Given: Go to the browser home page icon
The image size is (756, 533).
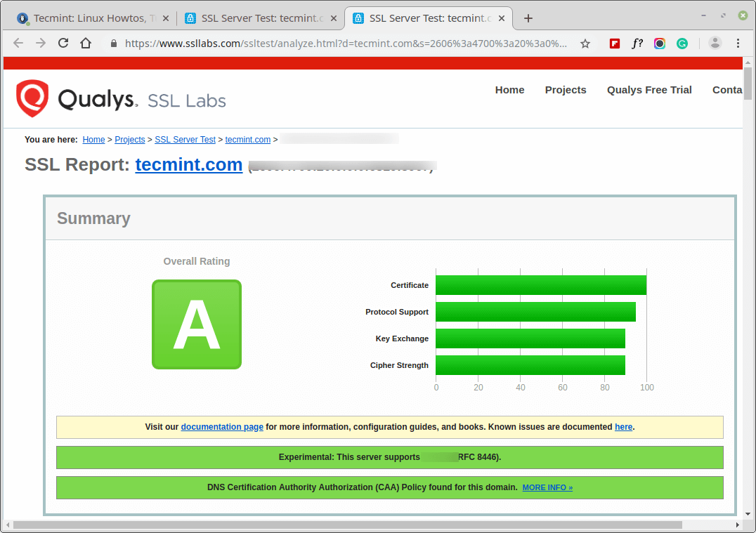Looking at the screenshot, I should point(86,43).
